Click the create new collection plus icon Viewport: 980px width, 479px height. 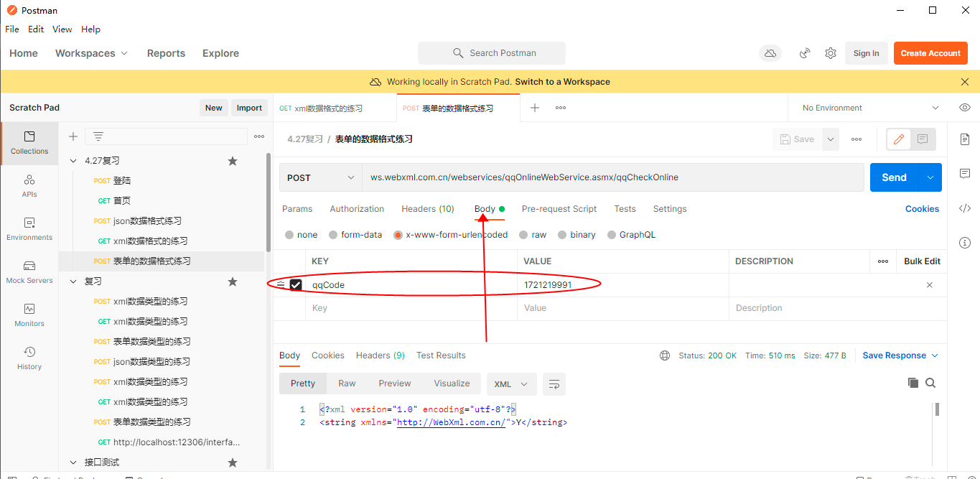[73, 136]
